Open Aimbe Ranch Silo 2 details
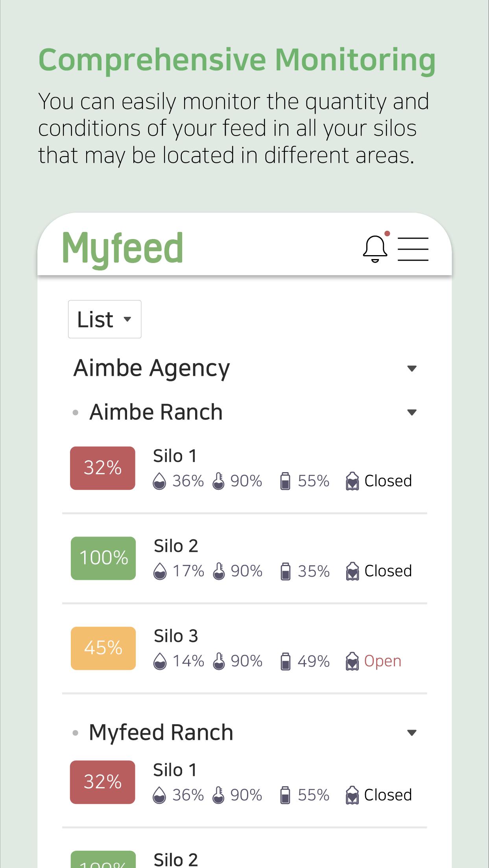The width and height of the screenshot is (489, 868). click(x=245, y=558)
